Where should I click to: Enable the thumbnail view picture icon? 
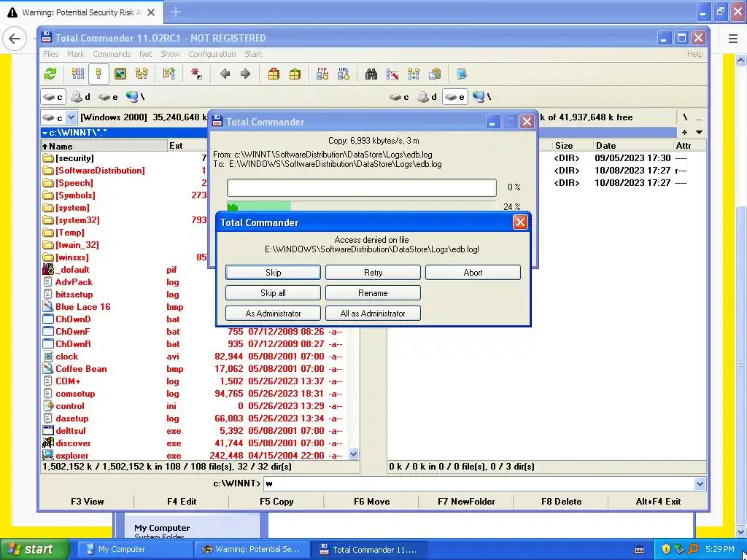pos(120,74)
